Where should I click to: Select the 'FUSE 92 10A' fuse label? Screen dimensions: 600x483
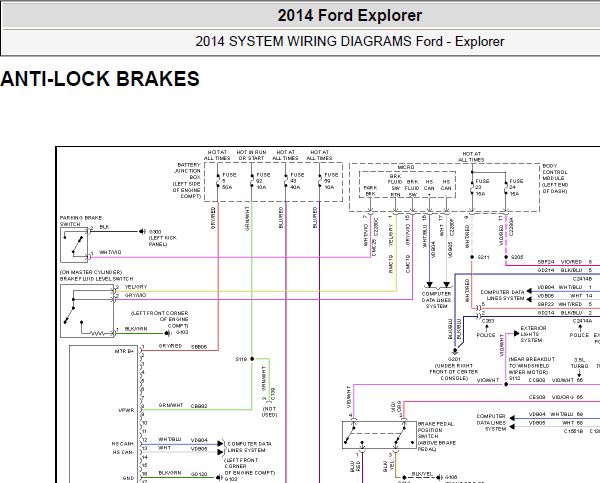(x=263, y=181)
